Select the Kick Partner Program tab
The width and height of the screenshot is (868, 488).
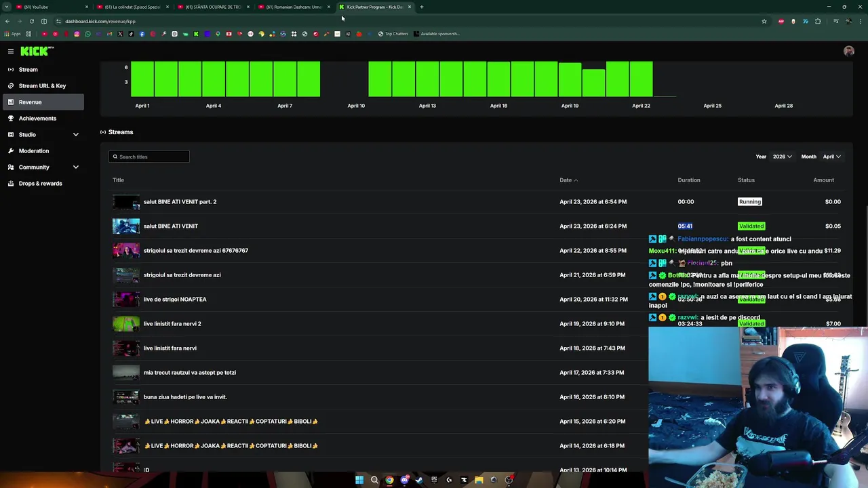click(375, 7)
